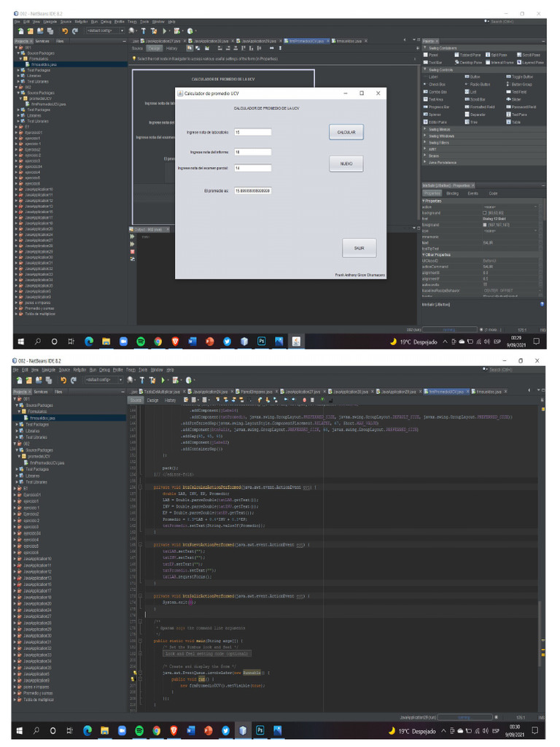Click the blue help icon in Properties

coord(541,303)
